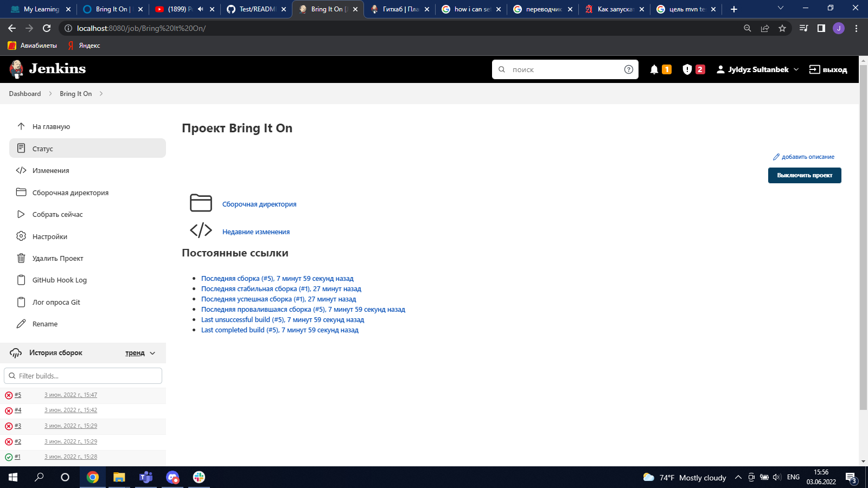Click the добавить описание link
Screen dimensions: 868x488
point(803,157)
